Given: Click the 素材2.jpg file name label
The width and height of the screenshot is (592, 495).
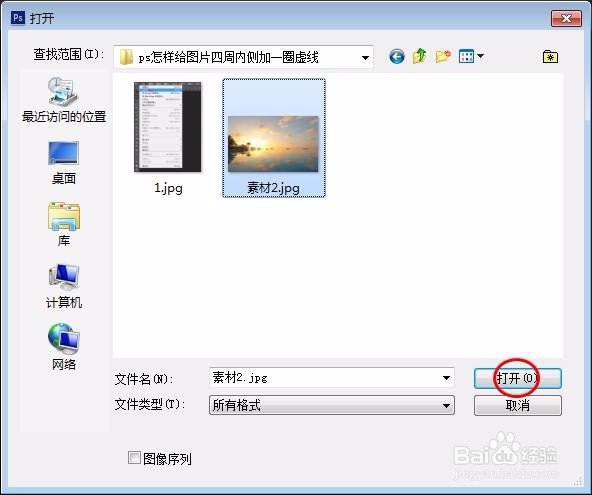Looking at the screenshot, I should (273, 188).
